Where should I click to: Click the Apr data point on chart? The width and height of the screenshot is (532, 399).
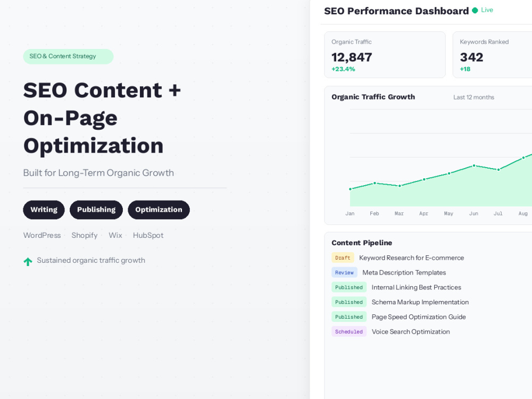pyautogui.click(x=424, y=179)
